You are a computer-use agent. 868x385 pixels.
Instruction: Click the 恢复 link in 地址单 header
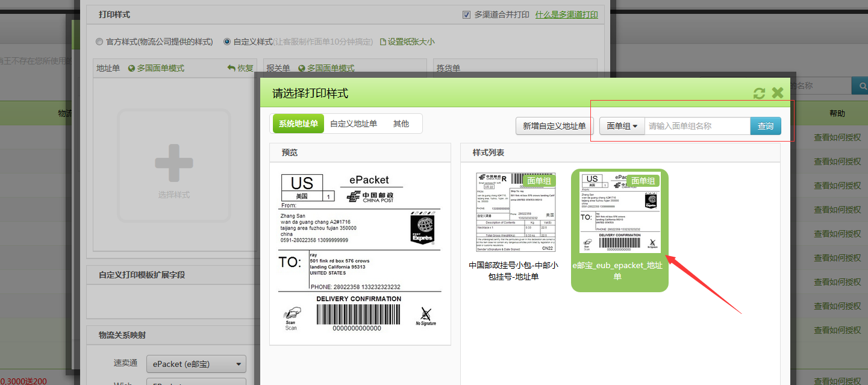(245, 69)
